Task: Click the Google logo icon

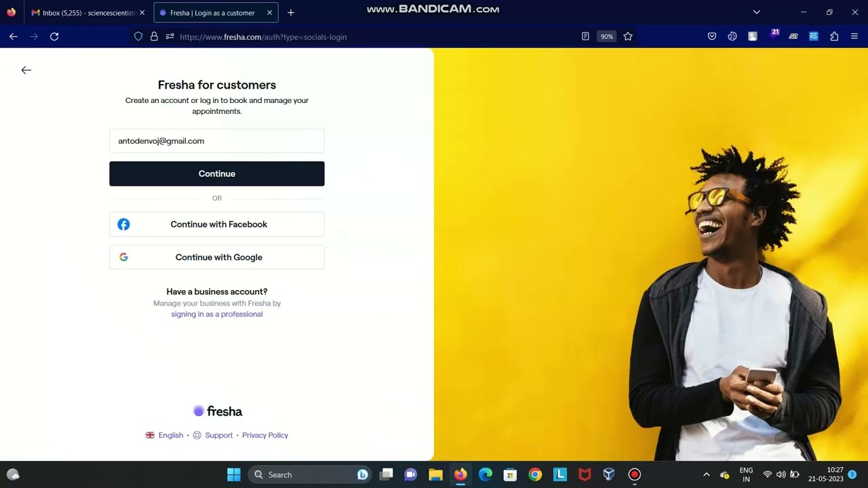Action: point(123,258)
